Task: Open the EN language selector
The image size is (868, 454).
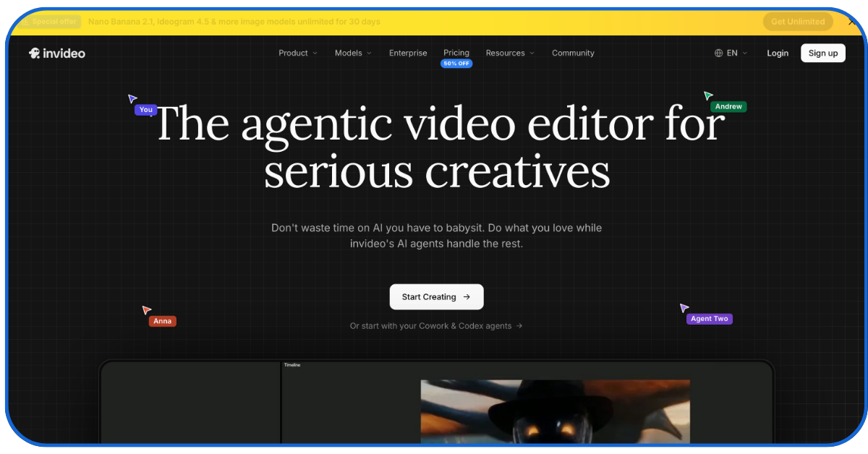Action: coord(731,53)
